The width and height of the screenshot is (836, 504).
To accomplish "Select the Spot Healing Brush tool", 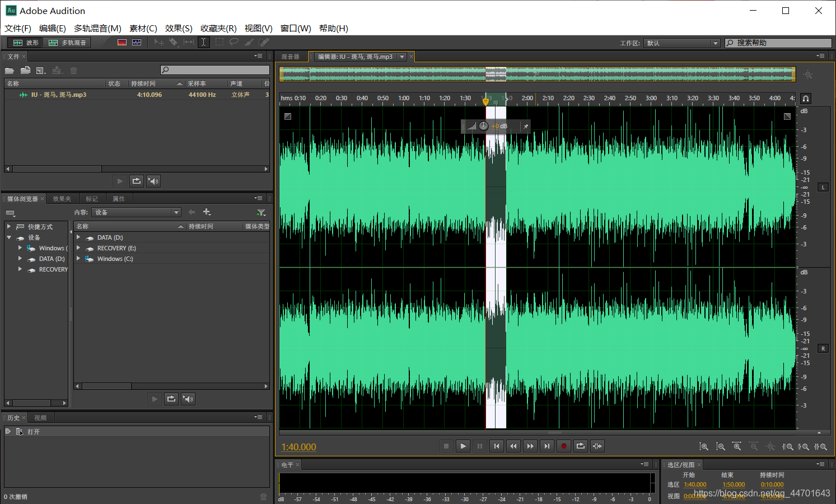I will coord(264,43).
